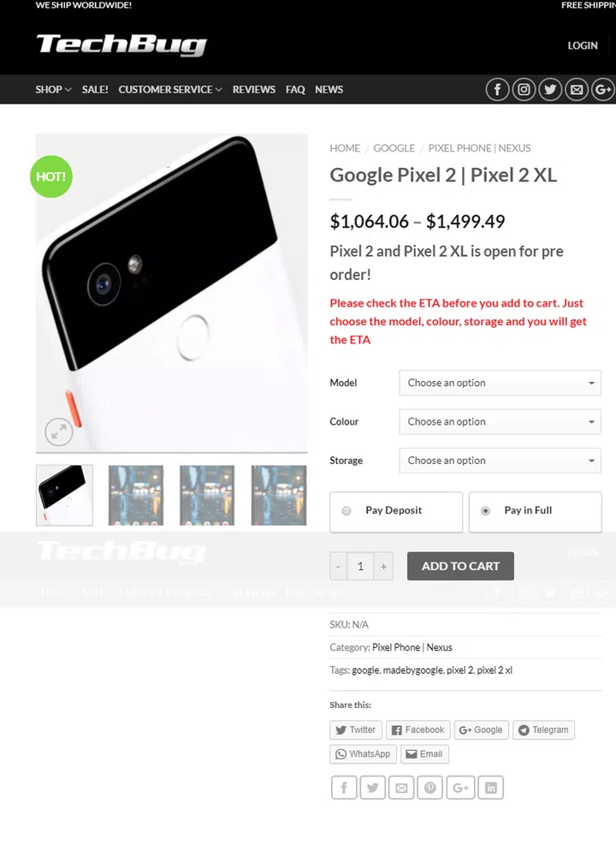Viewport: 616px width, 845px height.
Task: Increase quantity with the plus button
Action: pos(383,567)
